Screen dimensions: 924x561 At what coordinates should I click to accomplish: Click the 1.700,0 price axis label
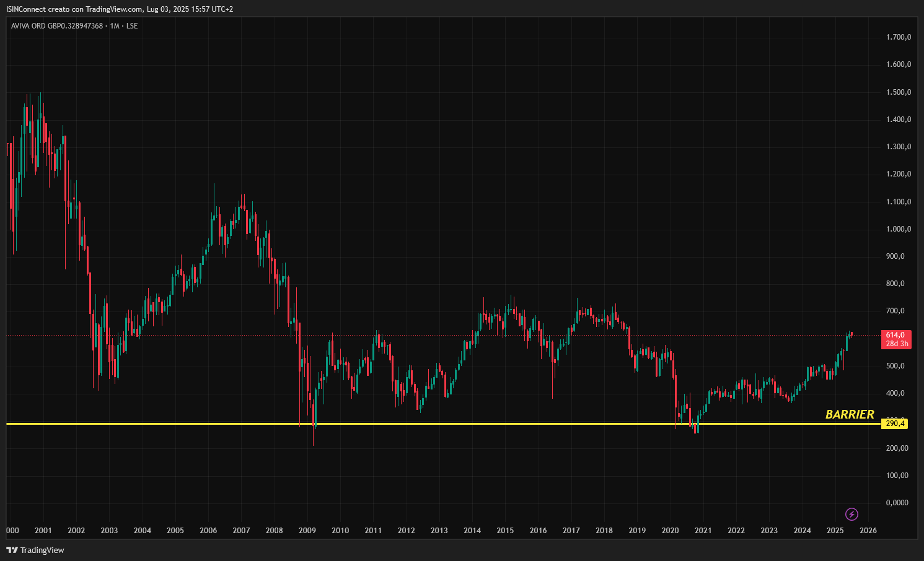pyautogui.click(x=899, y=37)
